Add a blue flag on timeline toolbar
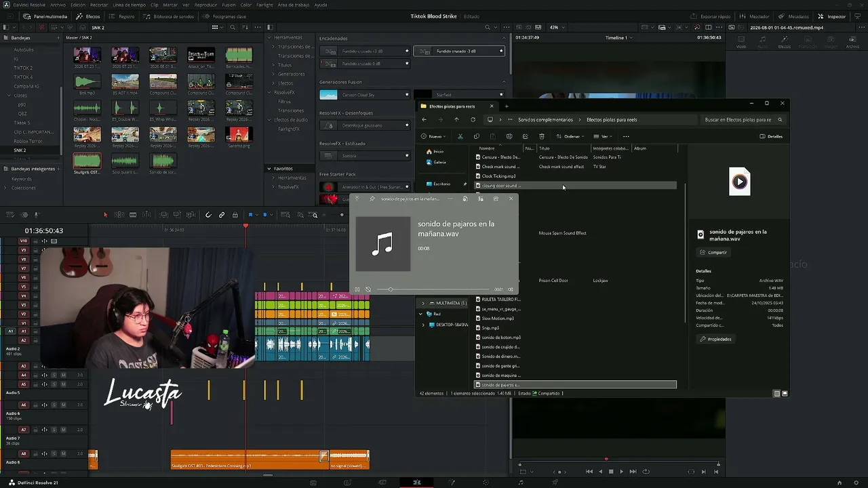The image size is (868, 488). point(250,215)
